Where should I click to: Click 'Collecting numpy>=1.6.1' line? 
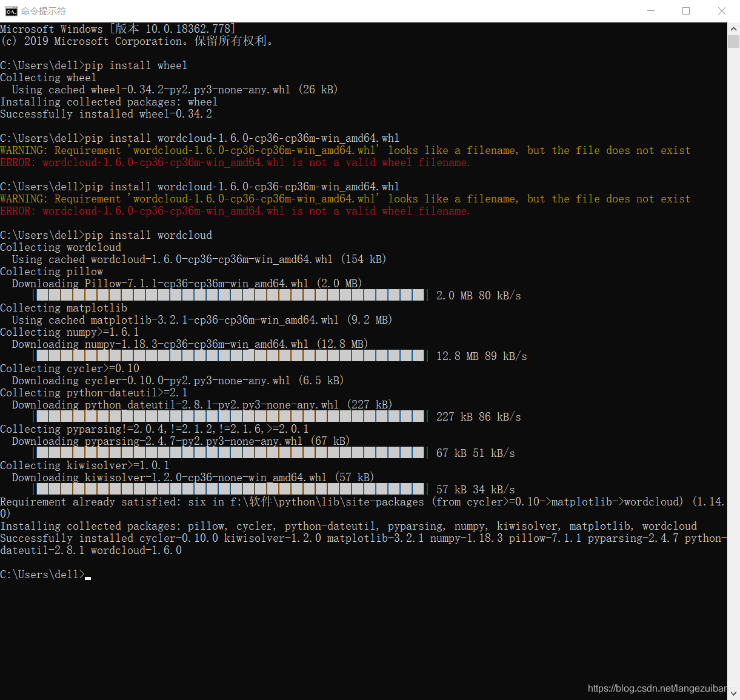(x=70, y=332)
